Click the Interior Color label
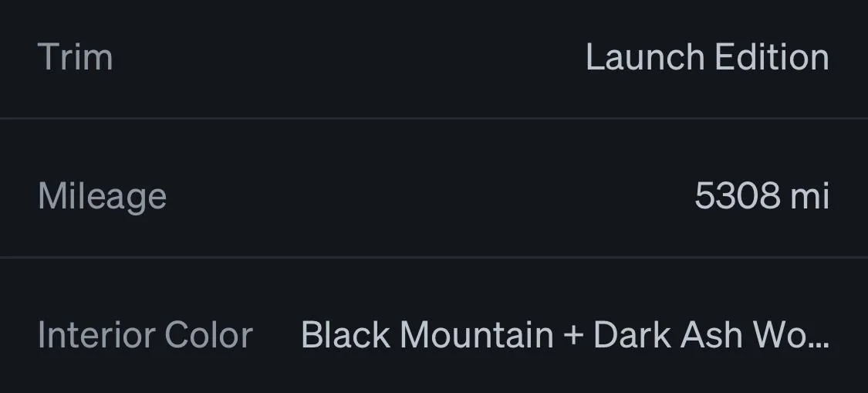Screen dimensions: 868x393 pos(145,335)
